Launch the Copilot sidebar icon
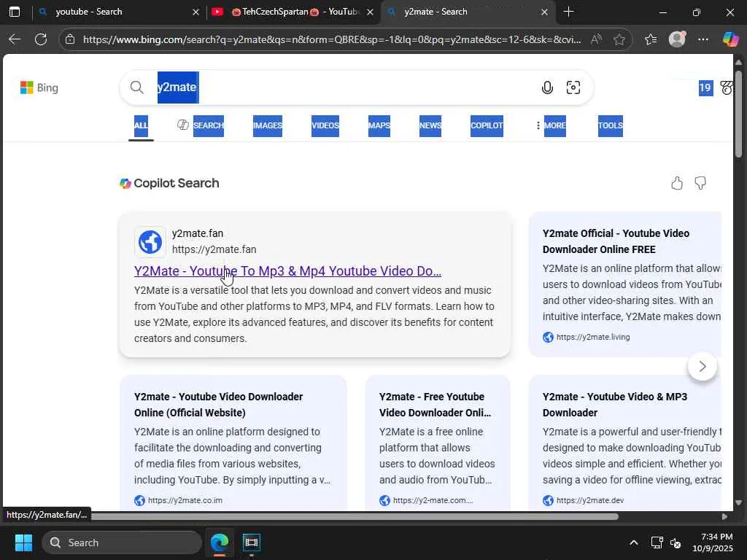This screenshot has width=747, height=560. pos(730,39)
